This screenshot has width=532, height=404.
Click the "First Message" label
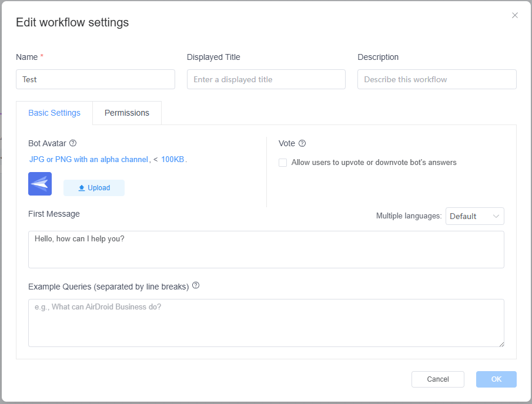pos(54,214)
